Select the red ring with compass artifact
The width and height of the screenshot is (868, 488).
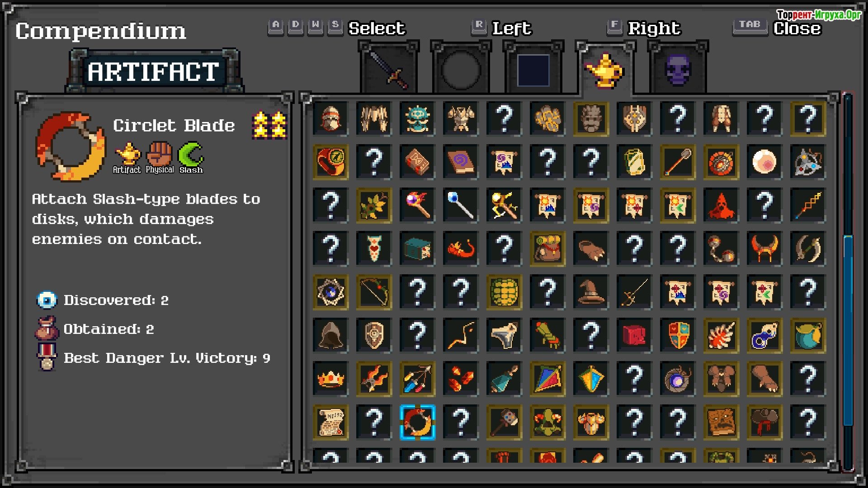click(330, 162)
